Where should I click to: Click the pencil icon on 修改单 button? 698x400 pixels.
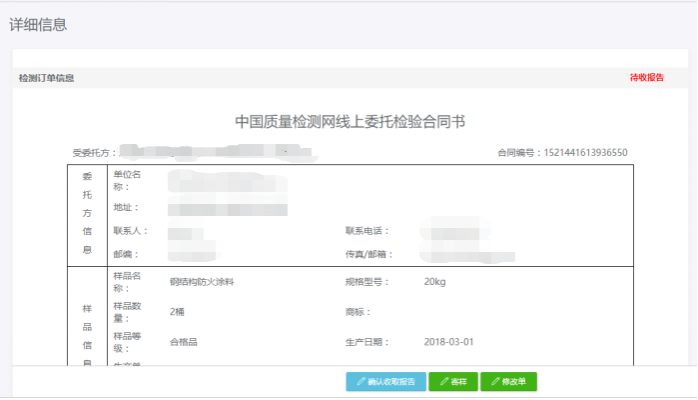tap(493, 382)
